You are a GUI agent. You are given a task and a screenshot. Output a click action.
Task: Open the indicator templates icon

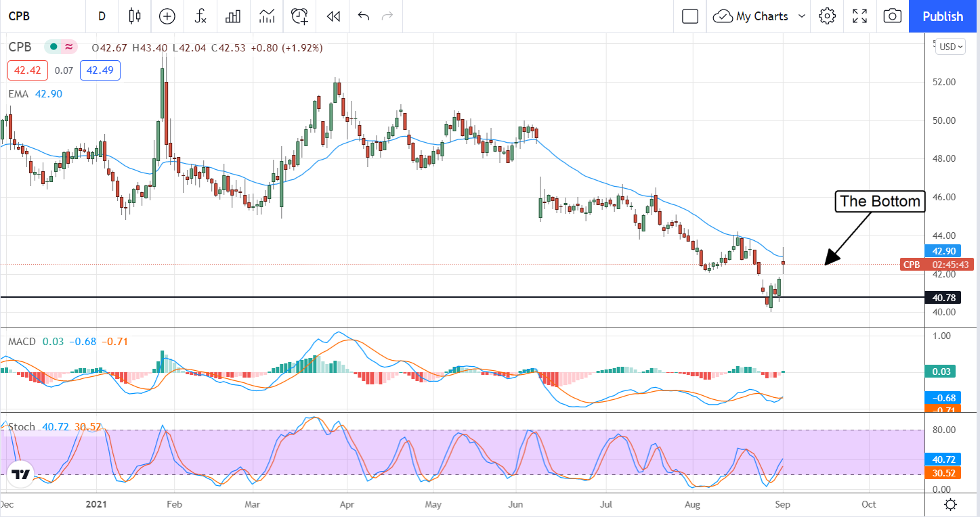point(267,16)
